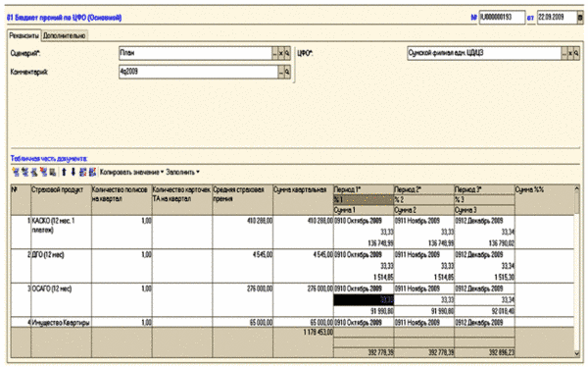Open selection button of Комментарий field
588x367 pixels.
pyautogui.click(x=281, y=72)
